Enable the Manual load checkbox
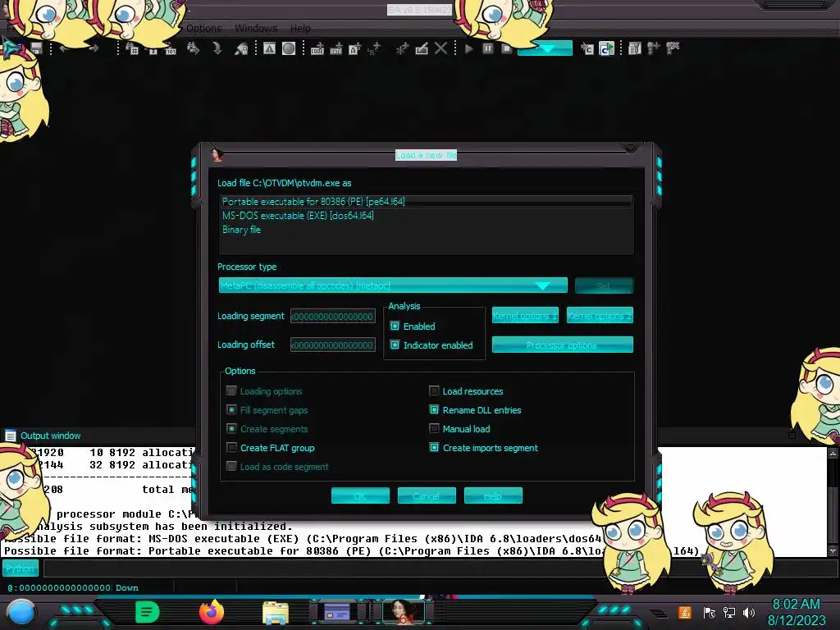 tap(434, 428)
